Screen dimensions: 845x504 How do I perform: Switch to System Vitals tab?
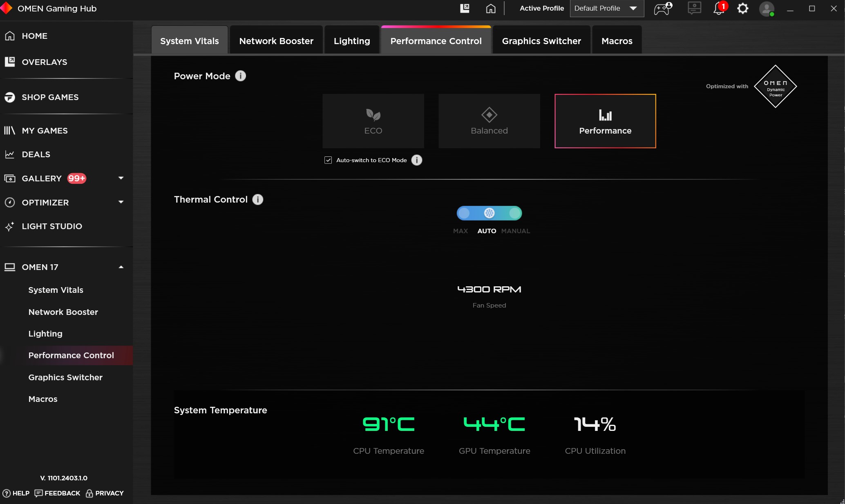click(190, 41)
